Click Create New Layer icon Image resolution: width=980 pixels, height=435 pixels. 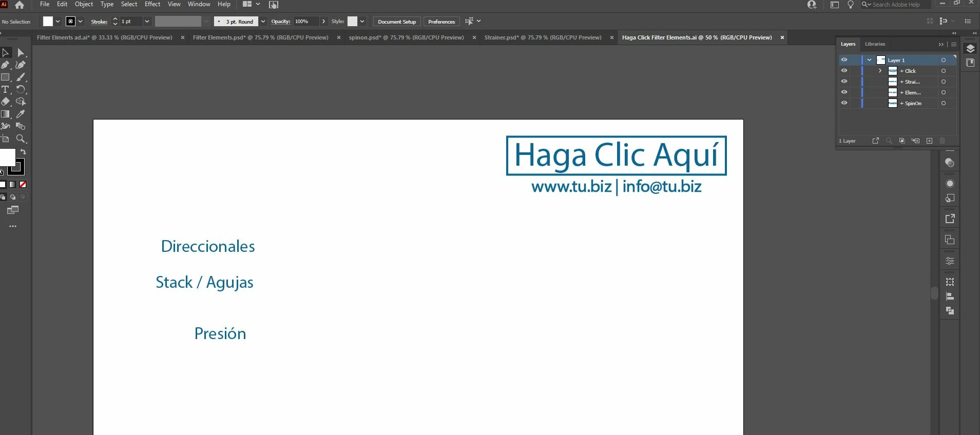coord(929,141)
